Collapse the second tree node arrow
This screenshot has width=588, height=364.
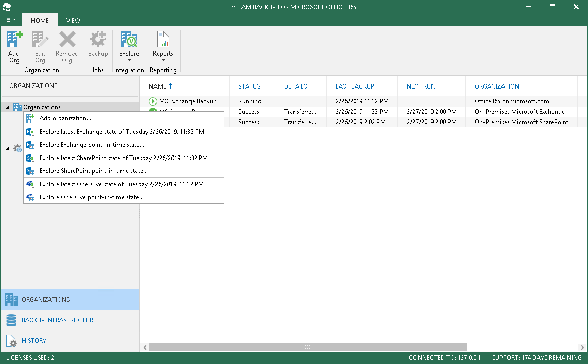7,148
